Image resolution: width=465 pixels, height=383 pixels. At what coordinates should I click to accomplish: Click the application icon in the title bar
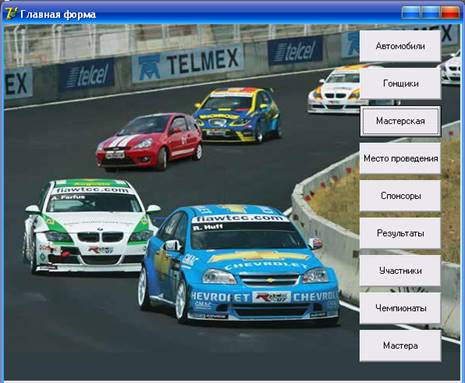tap(10, 14)
